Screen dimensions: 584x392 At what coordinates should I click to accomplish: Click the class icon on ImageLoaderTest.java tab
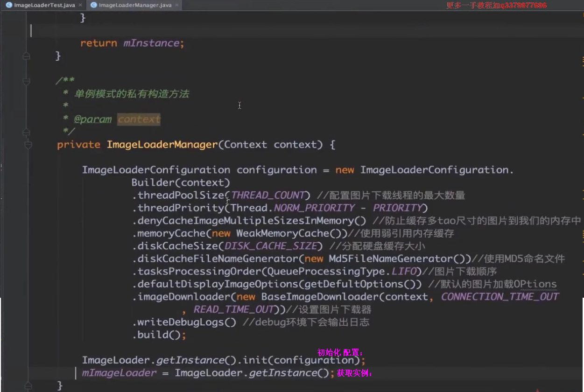[9, 5]
